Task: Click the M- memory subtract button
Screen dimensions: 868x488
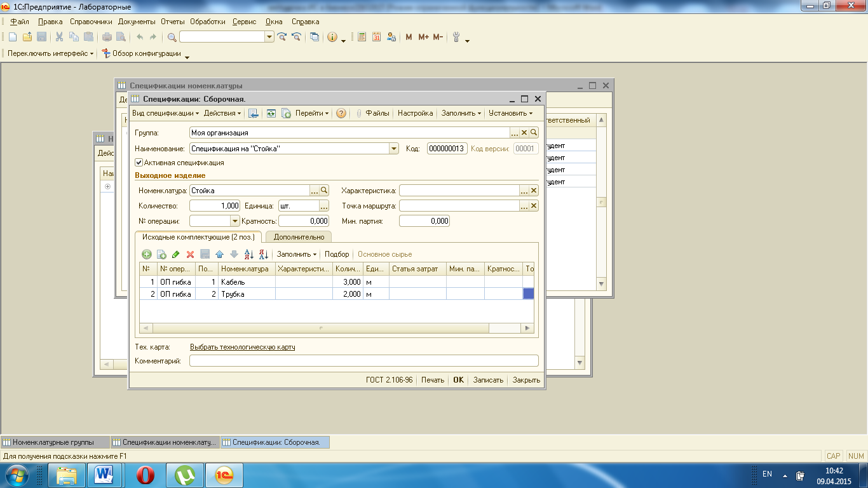Action: pyautogui.click(x=438, y=37)
